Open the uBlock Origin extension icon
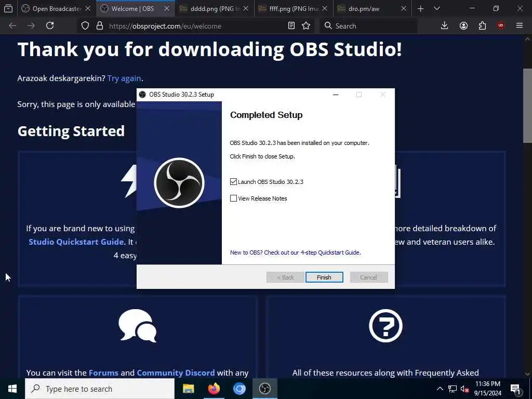 pyautogui.click(x=501, y=26)
